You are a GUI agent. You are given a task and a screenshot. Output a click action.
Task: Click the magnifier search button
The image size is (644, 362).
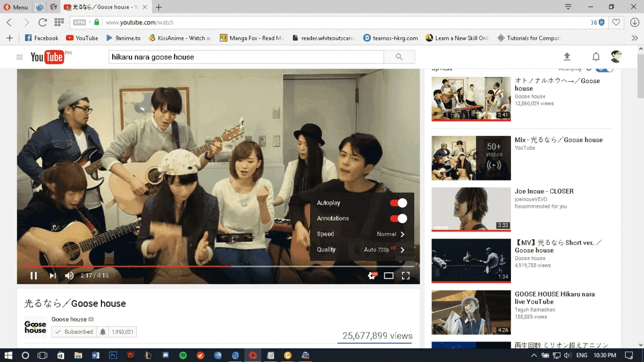tap(399, 57)
